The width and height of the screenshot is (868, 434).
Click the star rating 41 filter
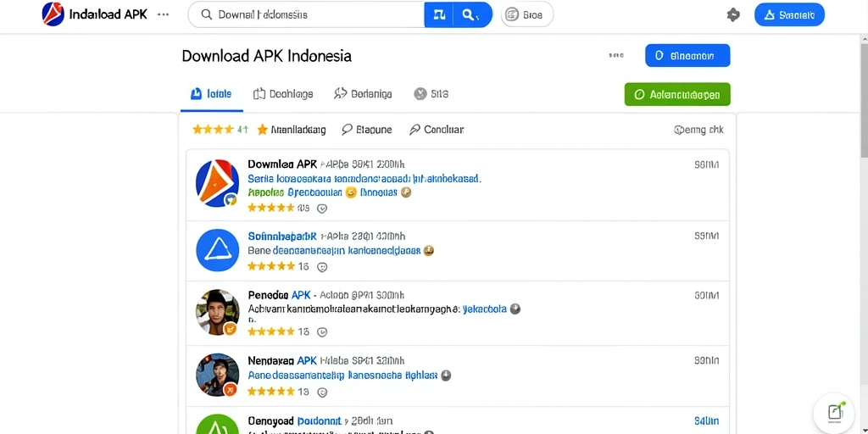(x=220, y=130)
